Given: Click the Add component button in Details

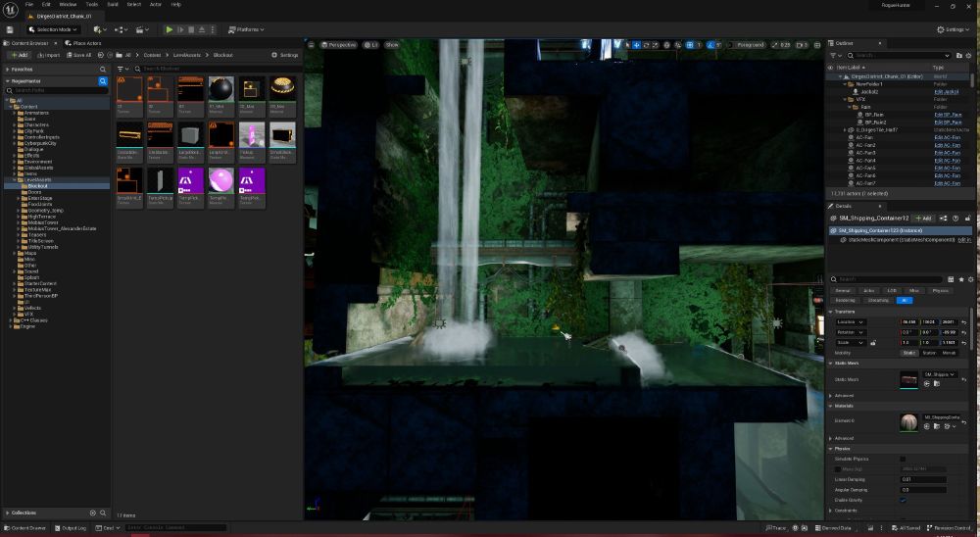Looking at the screenshot, I should click(923, 219).
